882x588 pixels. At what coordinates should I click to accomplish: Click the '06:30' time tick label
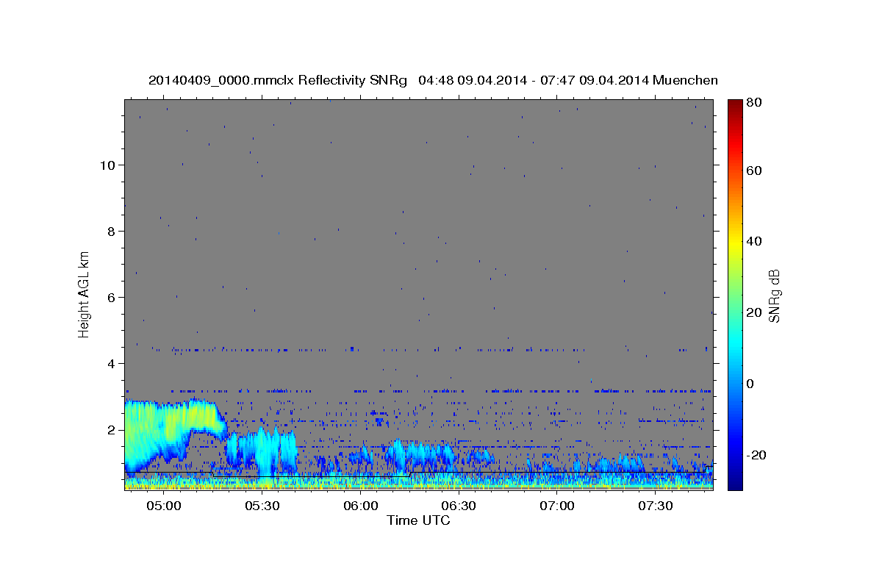[x=459, y=506]
